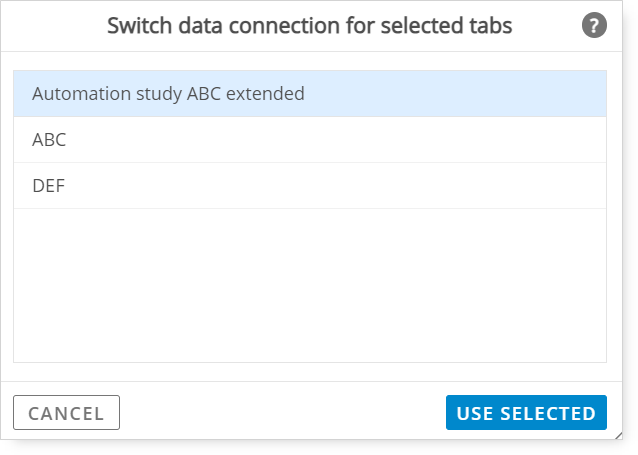Image resolution: width=638 pixels, height=455 pixels.
Task: Show help for switching data connections
Action: point(594,25)
